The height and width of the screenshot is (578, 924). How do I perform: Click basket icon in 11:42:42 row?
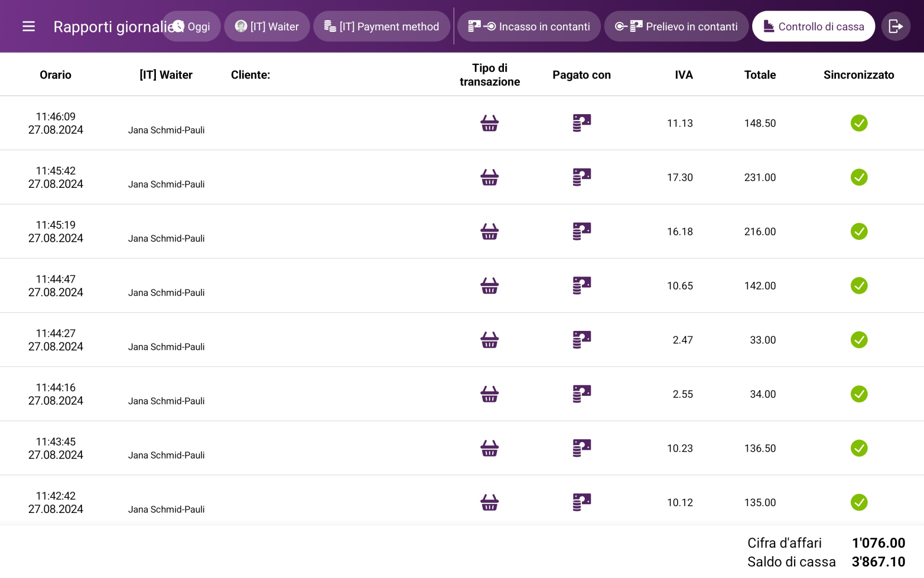click(489, 502)
